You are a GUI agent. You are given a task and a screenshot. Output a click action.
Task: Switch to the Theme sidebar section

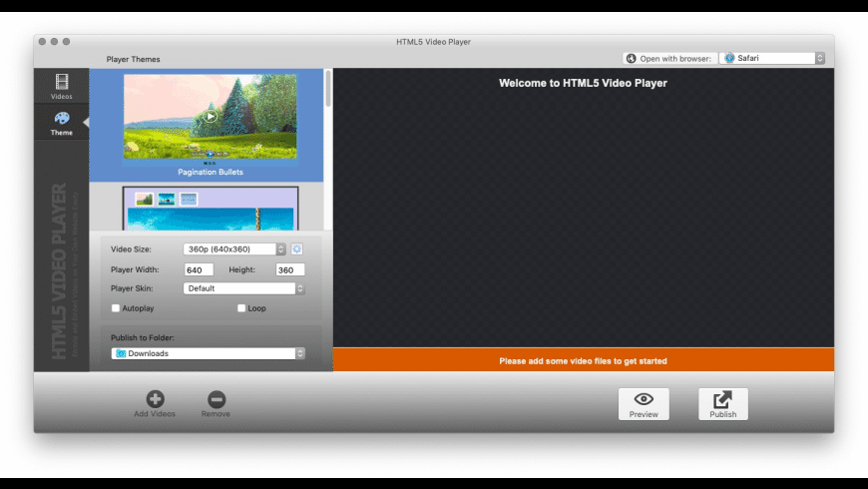coord(62,123)
